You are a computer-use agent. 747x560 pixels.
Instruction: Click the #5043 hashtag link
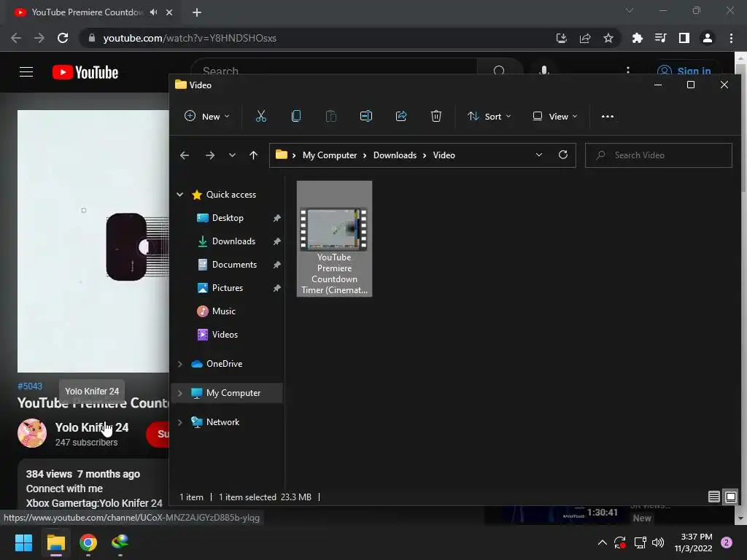coord(29,386)
